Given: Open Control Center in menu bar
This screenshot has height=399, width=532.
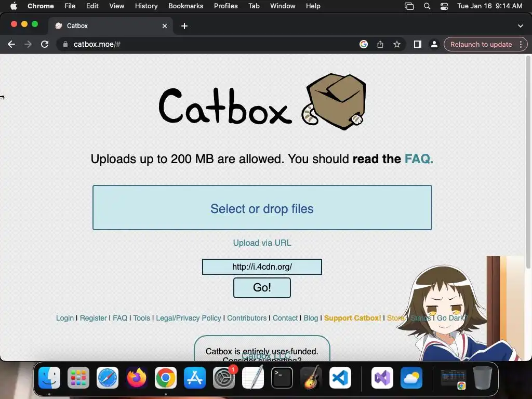Looking at the screenshot, I should click(x=444, y=6).
